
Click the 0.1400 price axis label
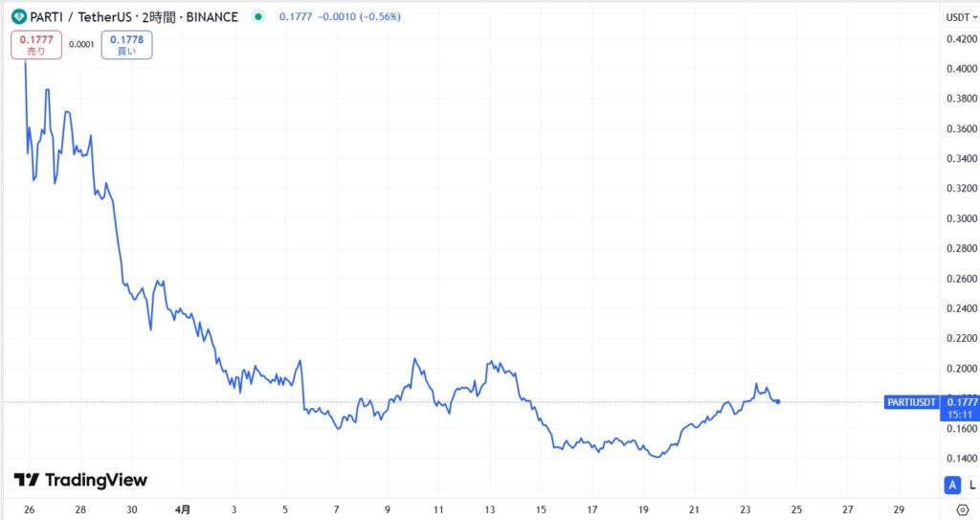[962, 459]
